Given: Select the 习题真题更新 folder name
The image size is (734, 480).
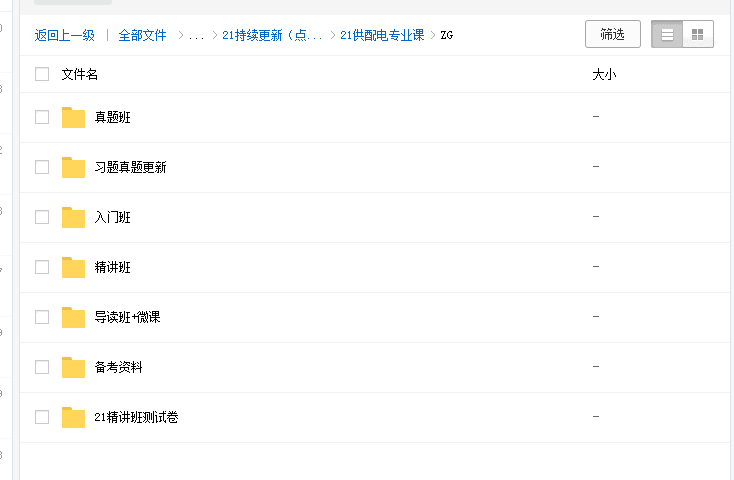Looking at the screenshot, I should 130,167.
